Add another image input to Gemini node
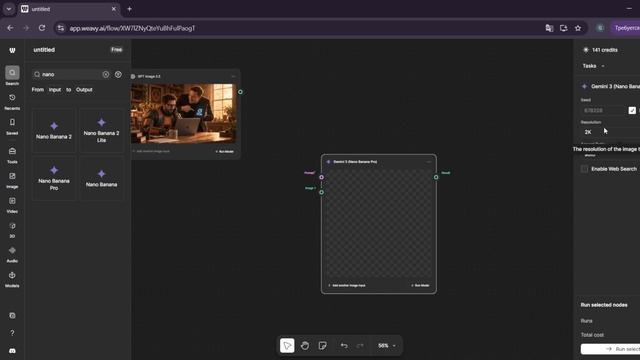Screen dimensions: 640x360 click(347, 285)
